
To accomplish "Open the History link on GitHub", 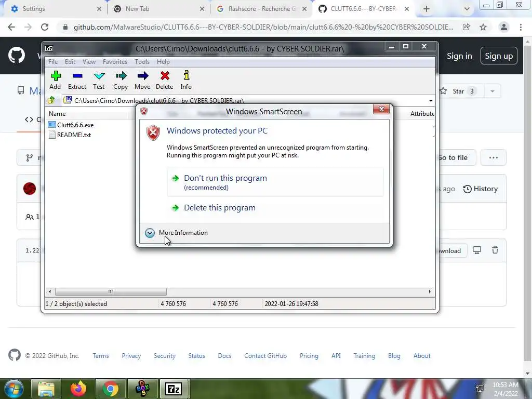I will tap(481, 189).
